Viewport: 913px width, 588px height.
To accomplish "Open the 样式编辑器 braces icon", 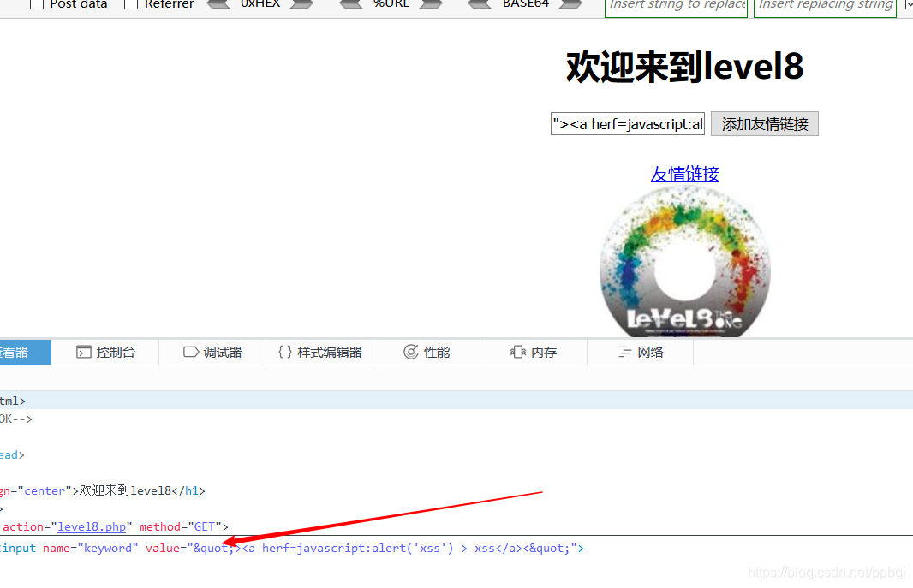I will coord(286,352).
